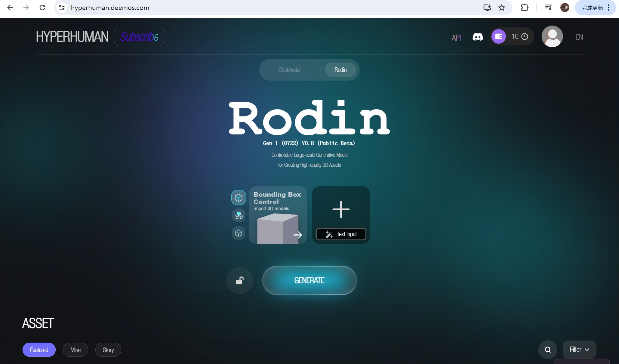Click the asset search magnifier icon
The height and width of the screenshot is (364, 619).
(x=548, y=350)
